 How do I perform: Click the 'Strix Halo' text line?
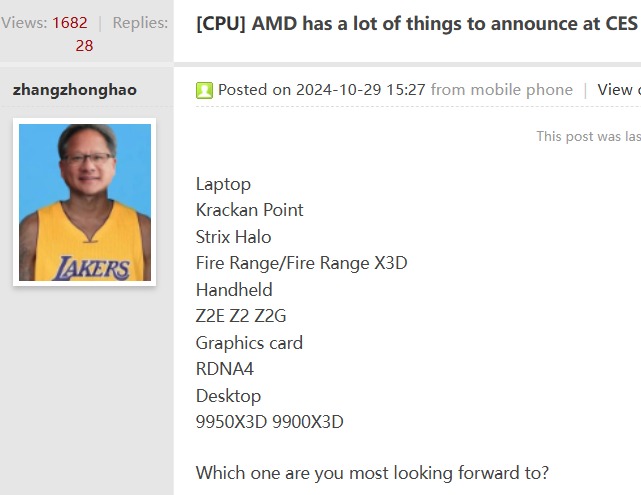point(233,237)
